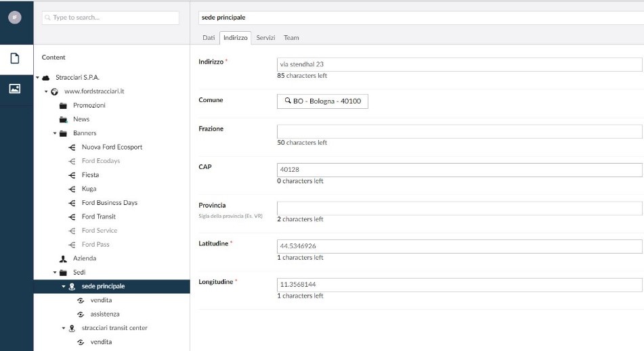Click the banner icon next to Kuga
The height and width of the screenshot is (351, 644).
click(72, 189)
